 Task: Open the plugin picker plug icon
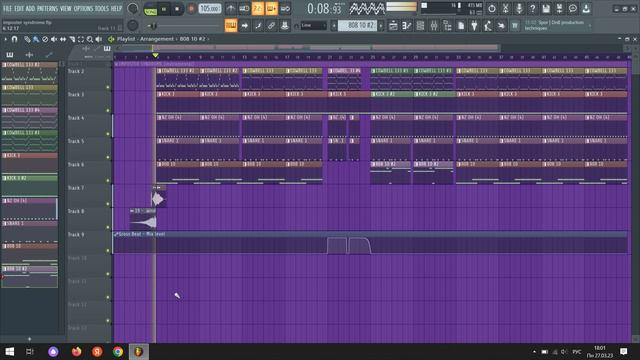(474, 26)
